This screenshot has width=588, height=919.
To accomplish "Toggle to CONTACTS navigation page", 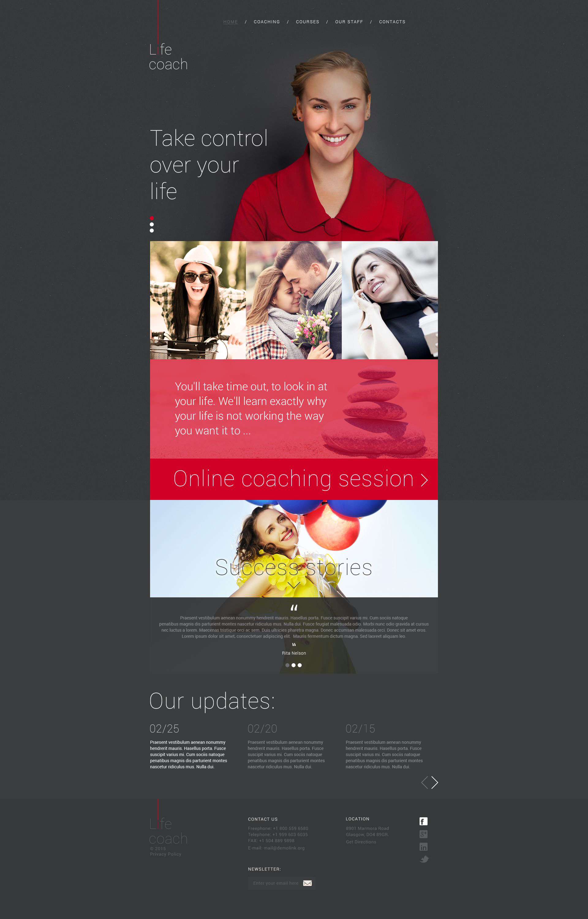I will [392, 21].
